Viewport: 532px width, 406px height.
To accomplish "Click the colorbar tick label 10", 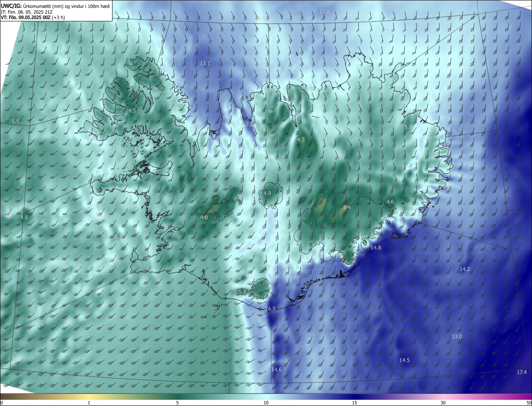I will [x=266, y=403].
